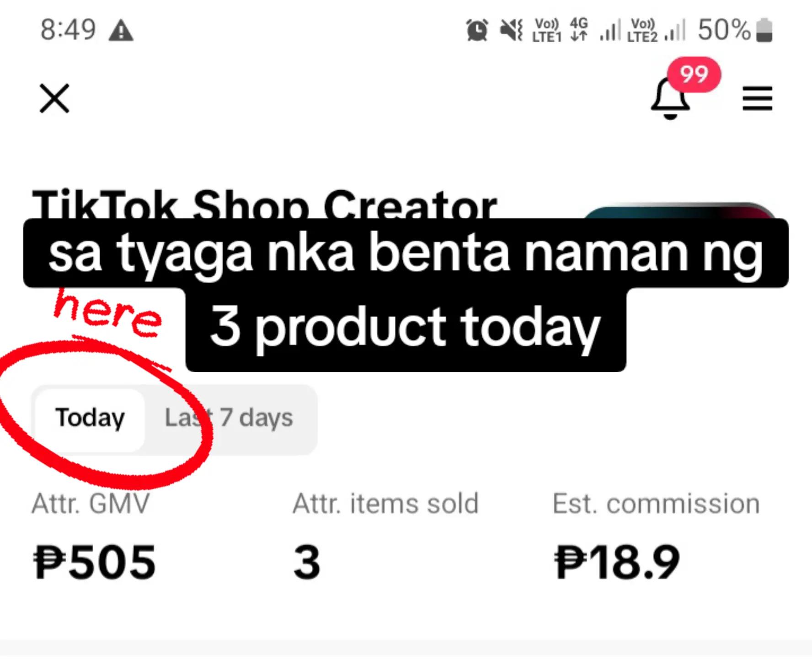The height and width of the screenshot is (666, 812).
Task: Open the Est. commission ₱18.9 metric
Action: click(656, 536)
